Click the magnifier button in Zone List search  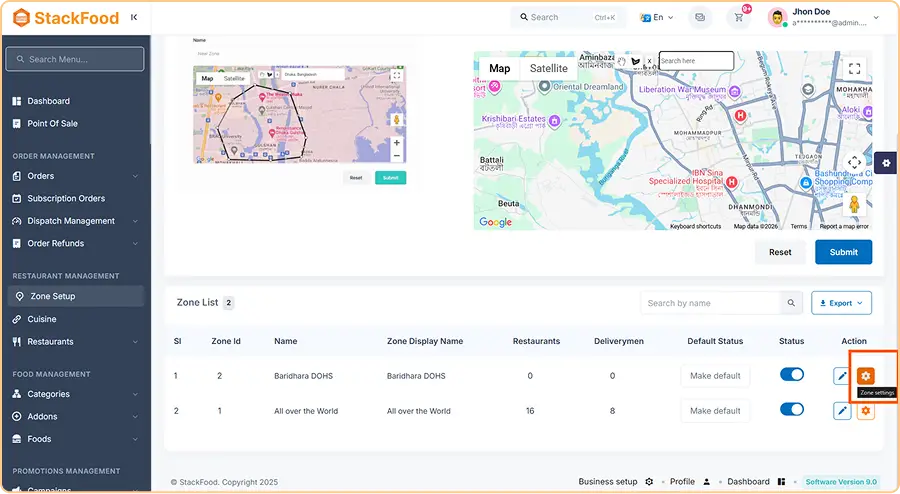(x=791, y=303)
